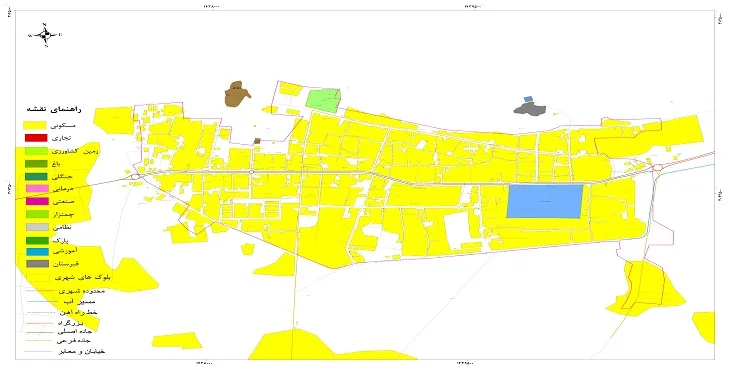Click the red commercial (تجاری) legend swatch
Screen dimensions: 730x370
pyautogui.click(x=36, y=138)
